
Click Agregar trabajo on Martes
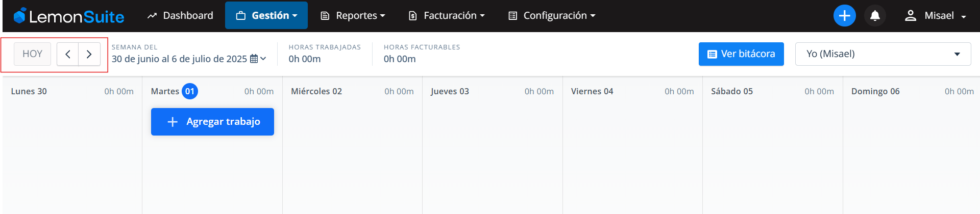[212, 122]
